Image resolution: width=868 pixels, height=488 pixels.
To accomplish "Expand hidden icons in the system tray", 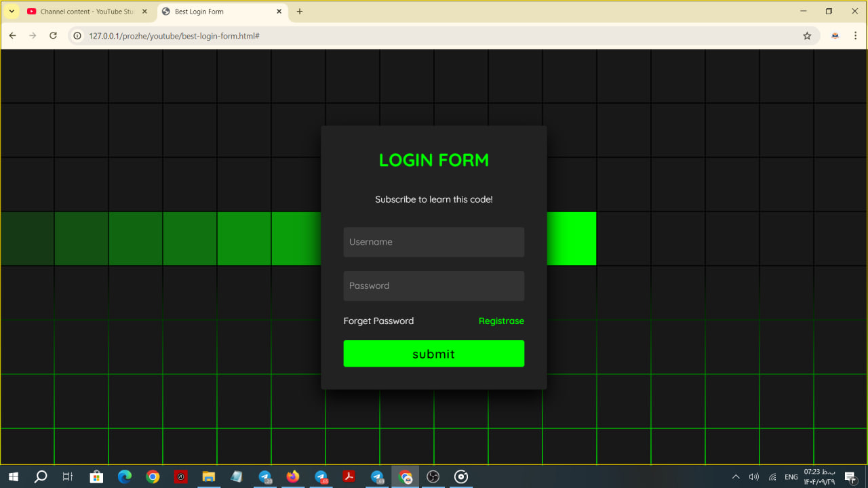I will (736, 476).
